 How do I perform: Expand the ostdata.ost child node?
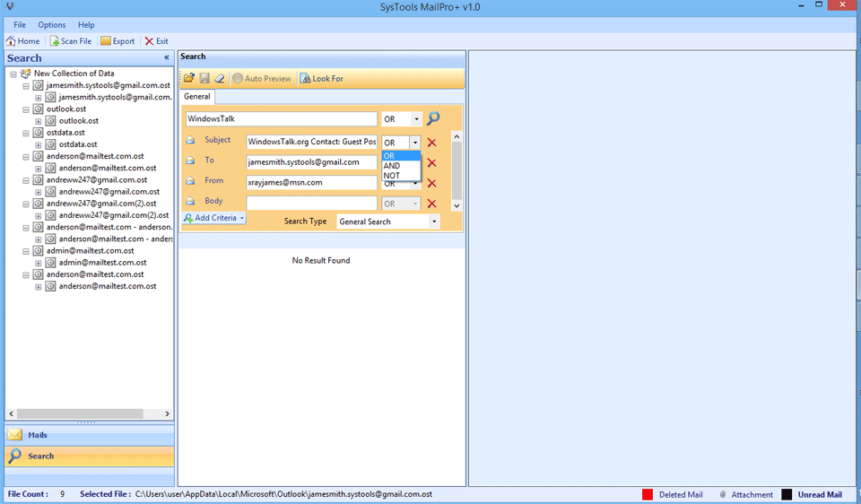pos(38,145)
